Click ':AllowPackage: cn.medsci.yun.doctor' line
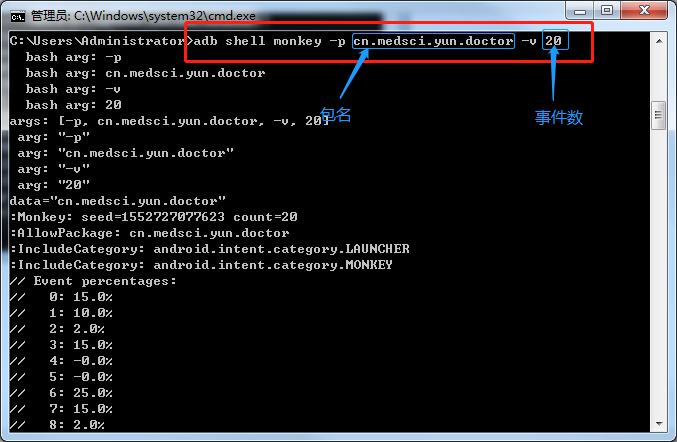Image resolution: width=677 pixels, height=442 pixels. (149, 233)
